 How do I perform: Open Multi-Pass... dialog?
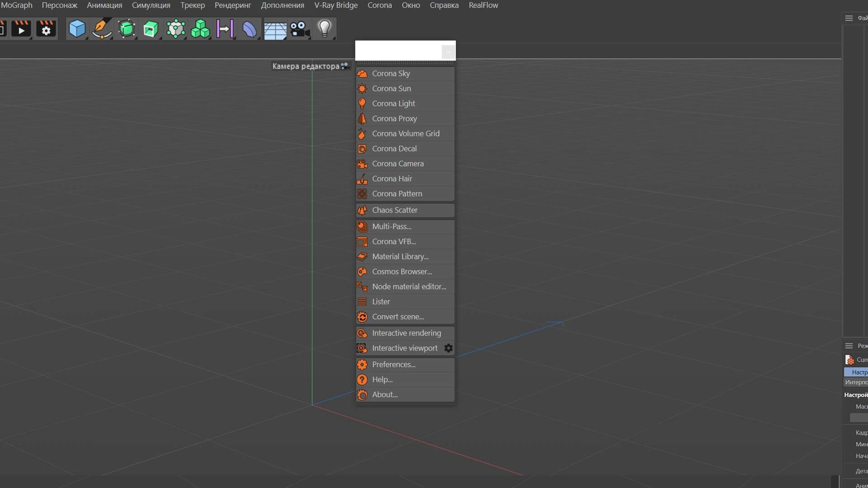(405, 226)
